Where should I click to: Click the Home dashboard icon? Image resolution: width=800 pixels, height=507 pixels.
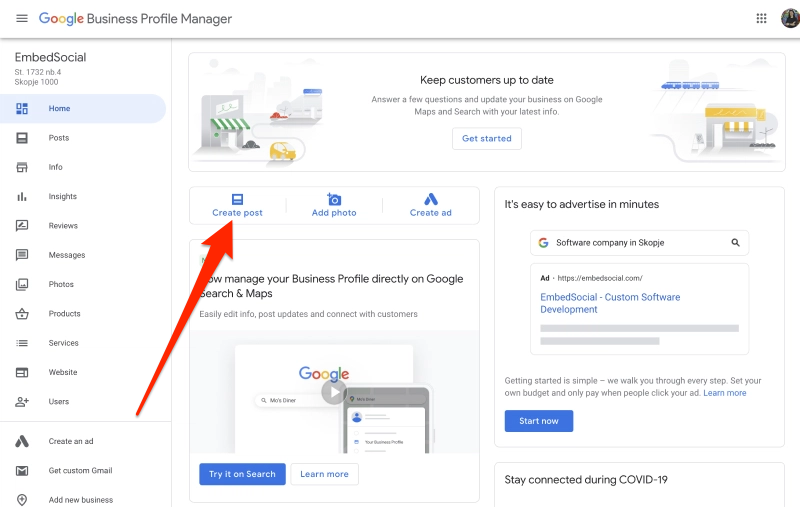point(22,109)
